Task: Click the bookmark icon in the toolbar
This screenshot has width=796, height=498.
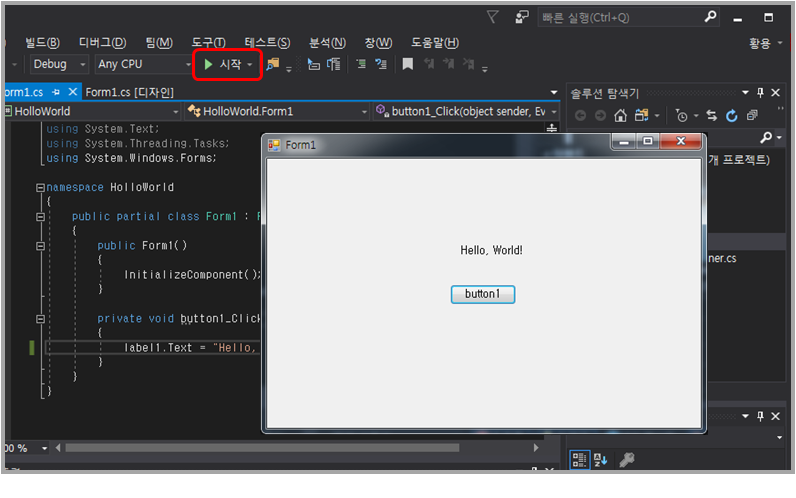Action: click(407, 64)
